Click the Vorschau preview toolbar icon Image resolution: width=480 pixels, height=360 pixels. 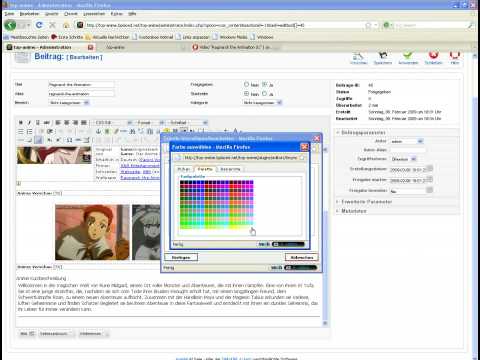click(x=359, y=58)
